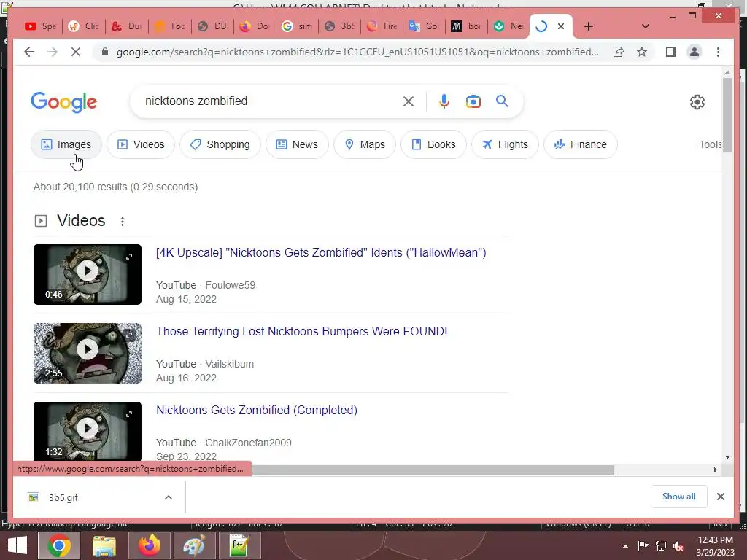
Task: Start voice search with the microphone
Action: [x=444, y=101]
